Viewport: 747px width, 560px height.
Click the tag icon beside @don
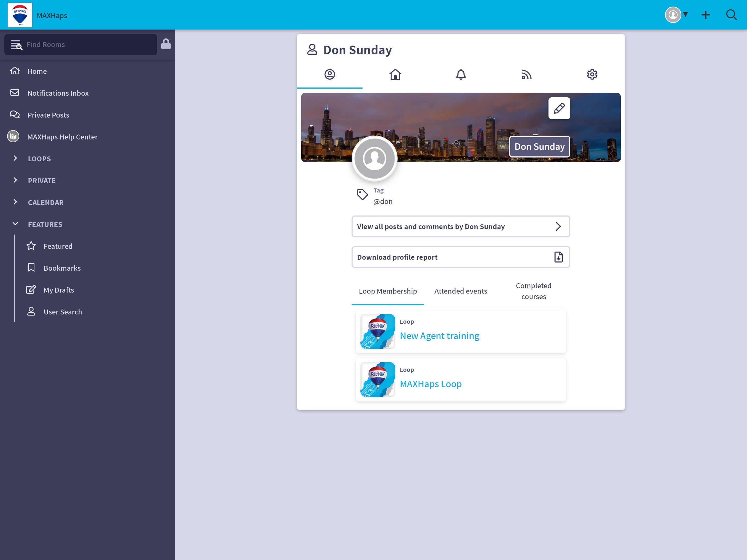click(x=362, y=195)
